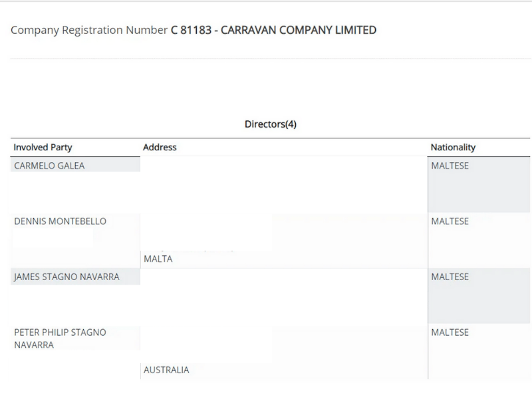Click the JAMES STAGNO NAVARRA entry
This screenshot has width=532, height=399.
67,277
